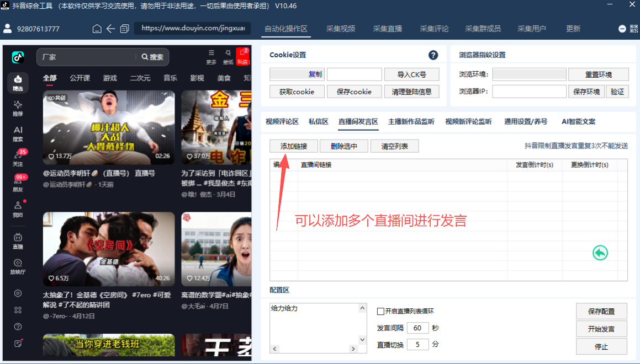Open 关注 with badge 35 in sidebar
640x364 pixels.
pyautogui.click(x=18, y=159)
